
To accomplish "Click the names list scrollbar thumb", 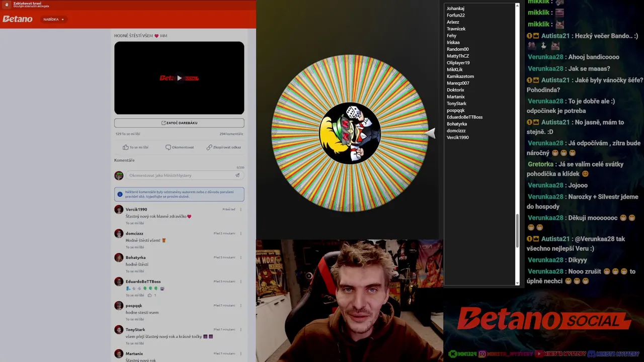I will [517, 230].
